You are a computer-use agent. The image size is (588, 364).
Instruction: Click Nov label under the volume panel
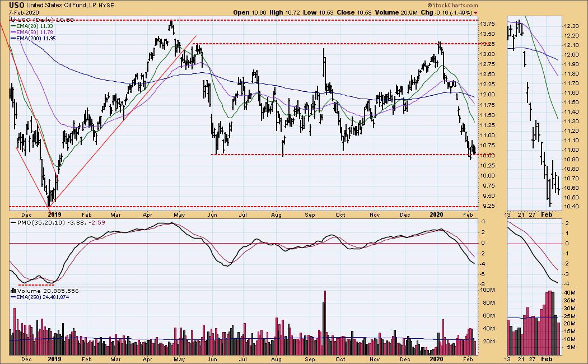pyautogui.click(x=375, y=359)
